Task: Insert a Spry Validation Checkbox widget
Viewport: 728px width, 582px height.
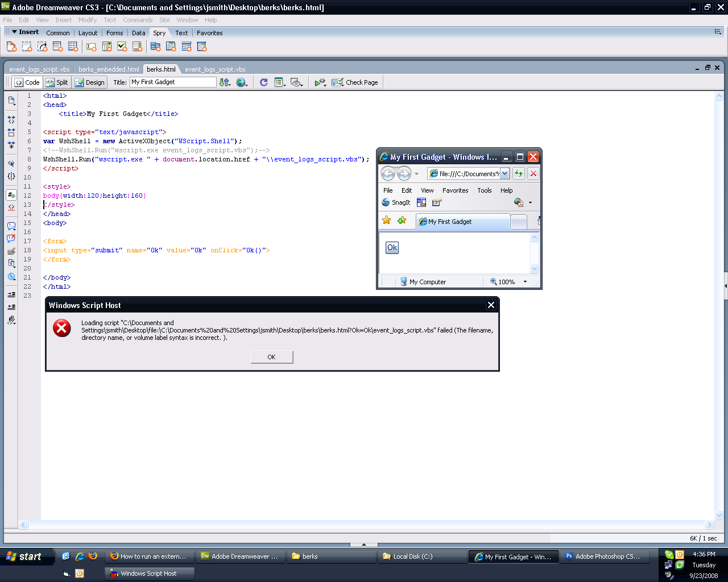Action: tap(122, 47)
